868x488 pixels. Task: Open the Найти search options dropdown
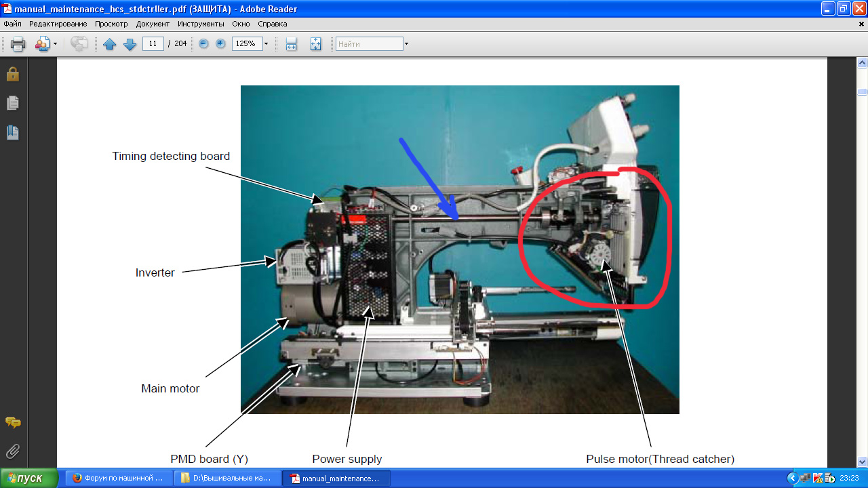[x=406, y=44]
